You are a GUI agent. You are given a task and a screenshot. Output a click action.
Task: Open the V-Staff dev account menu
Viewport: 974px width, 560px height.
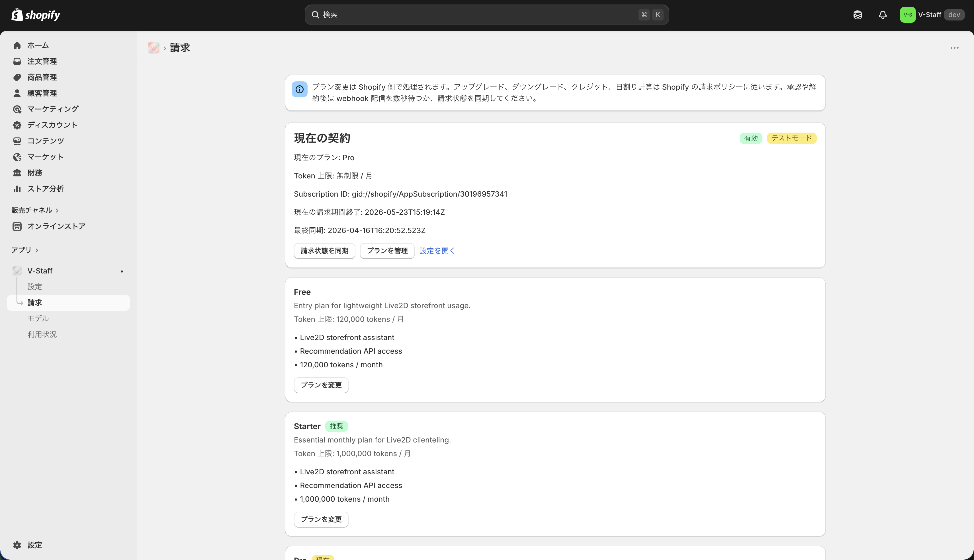point(932,15)
